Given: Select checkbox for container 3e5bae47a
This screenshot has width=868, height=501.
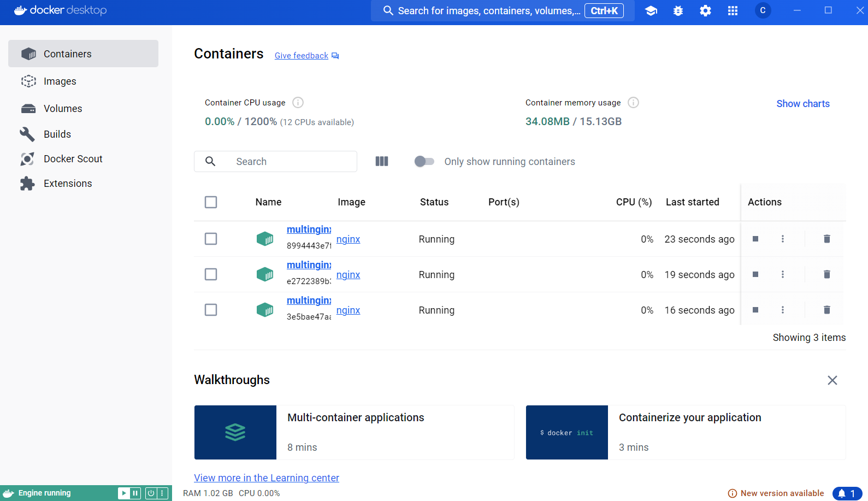Looking at the screenshot, I should point(211,310).
